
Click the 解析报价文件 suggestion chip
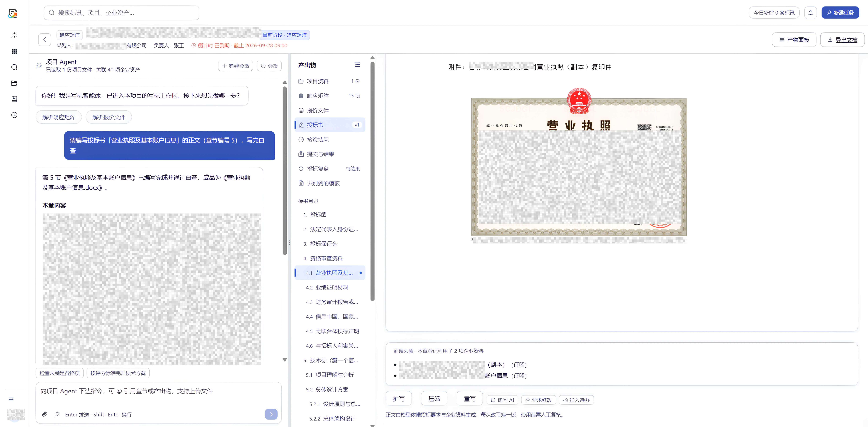108,117
